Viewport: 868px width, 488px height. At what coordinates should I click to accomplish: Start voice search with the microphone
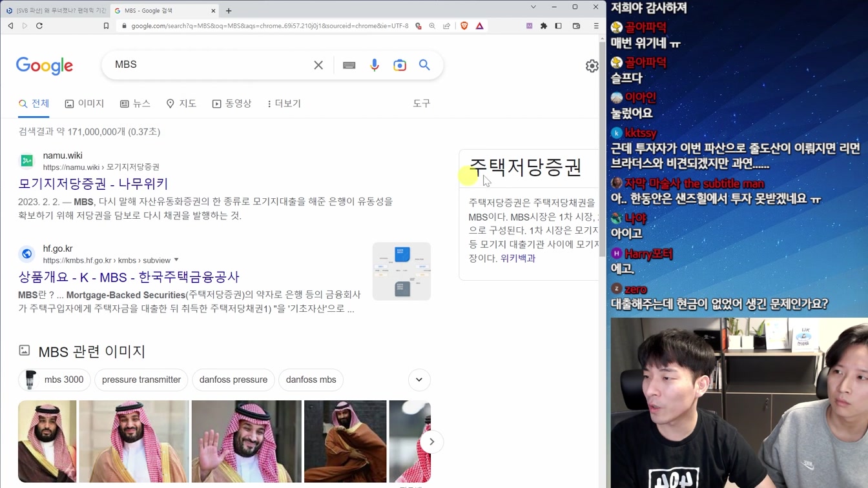point(375,65)
